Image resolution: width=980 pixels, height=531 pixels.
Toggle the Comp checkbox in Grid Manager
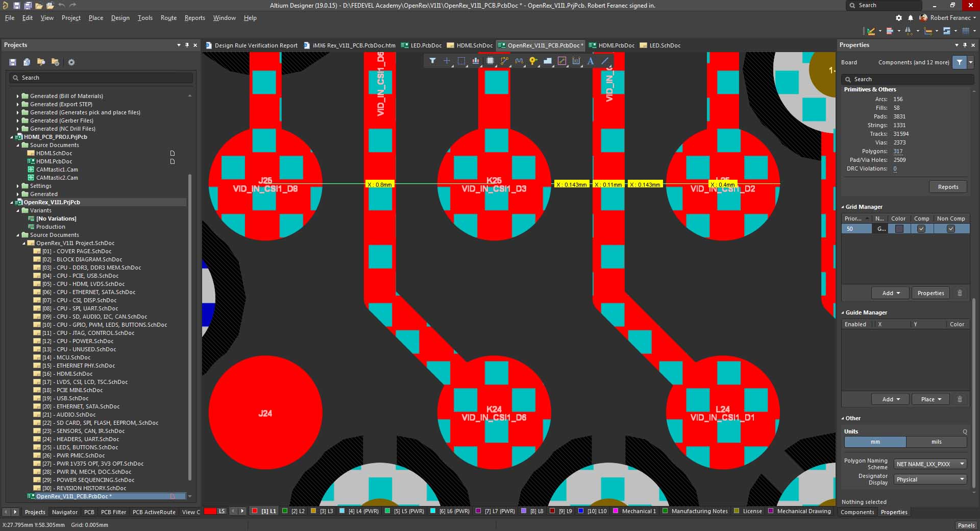[921, 229]
